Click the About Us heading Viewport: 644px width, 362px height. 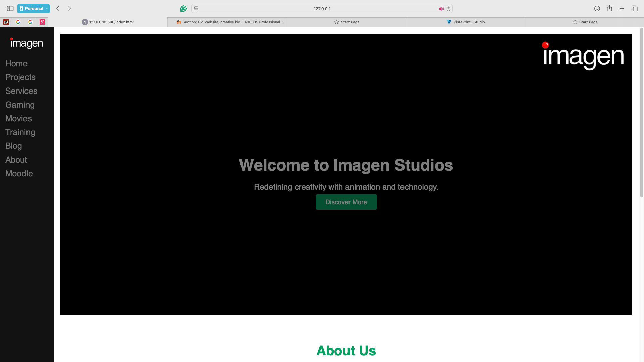pyautogui.click(x=346, y=351)
